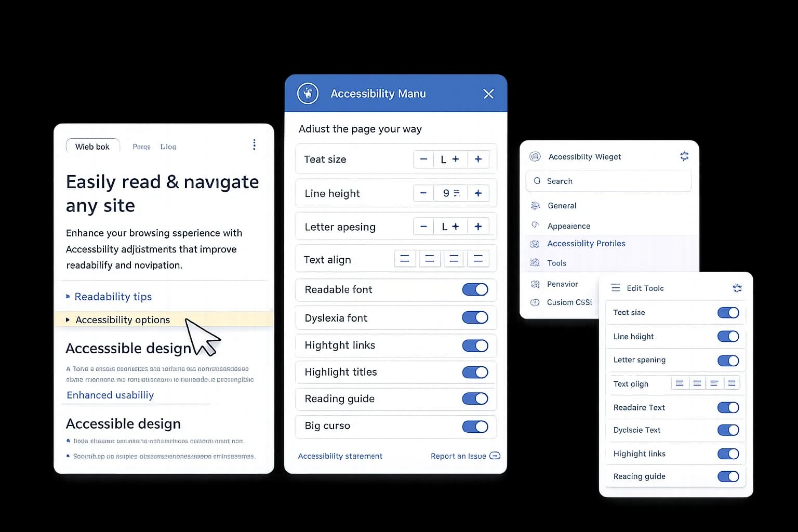
Task: Expand the Readability tips section
Action: (x=109, y=297)
